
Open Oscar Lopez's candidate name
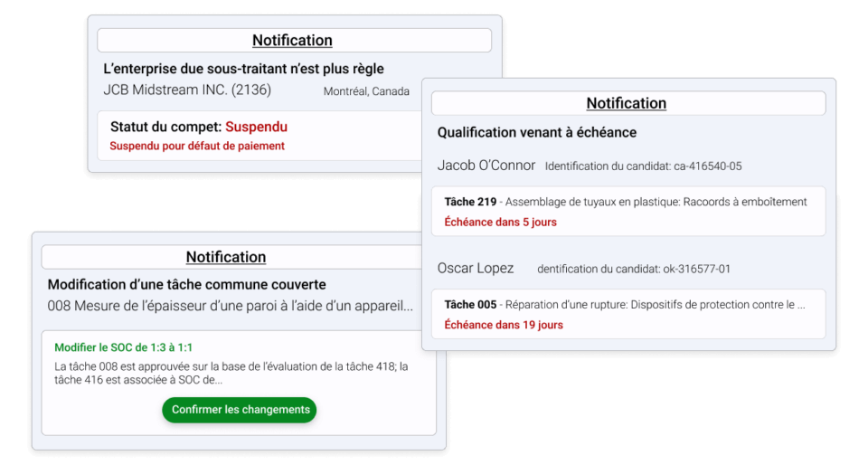click(476, 269)
